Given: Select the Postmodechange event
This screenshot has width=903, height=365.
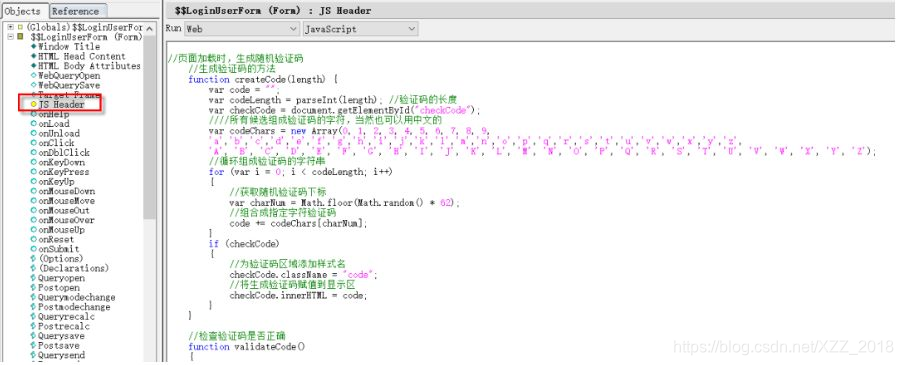Looking at the screenshot, I should click(74, 307).
